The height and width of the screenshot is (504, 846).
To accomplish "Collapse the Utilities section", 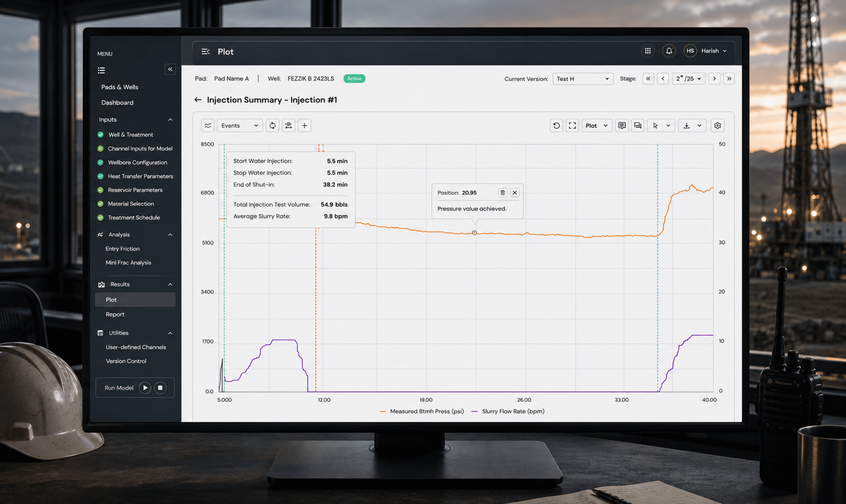I will [170, 333].
